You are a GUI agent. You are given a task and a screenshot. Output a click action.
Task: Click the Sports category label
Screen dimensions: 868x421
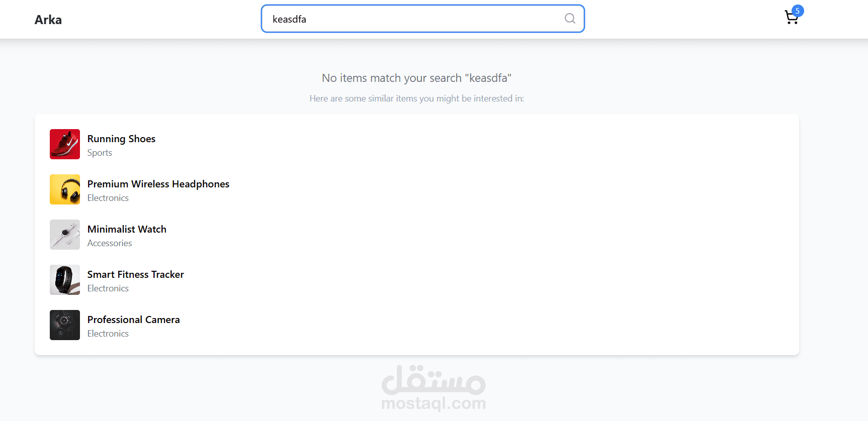[100, 153]
